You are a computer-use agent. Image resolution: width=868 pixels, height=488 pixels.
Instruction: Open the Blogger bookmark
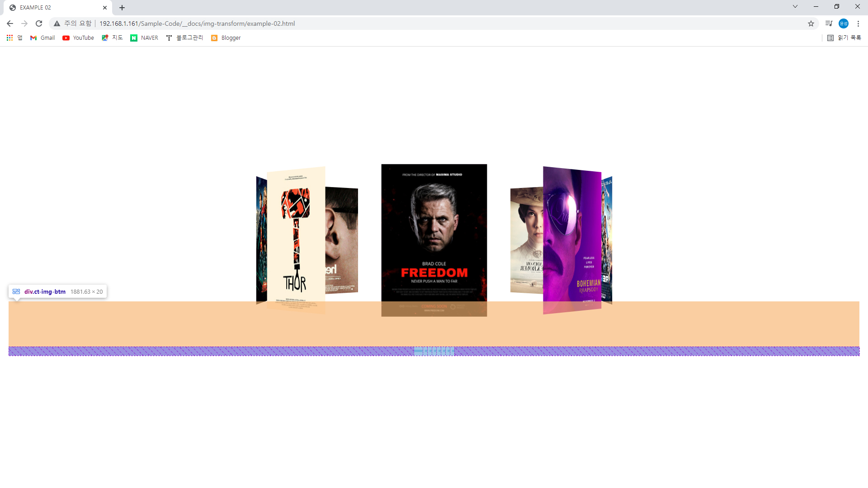pyautogui.click(x=226, y=38)
